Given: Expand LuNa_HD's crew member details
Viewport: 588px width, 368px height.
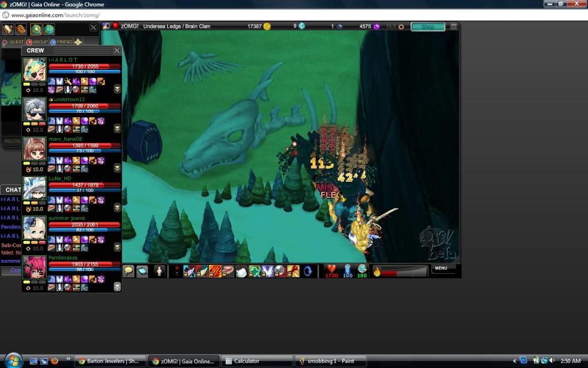Looking at the screenshot, I should click(x=117, y=208).
